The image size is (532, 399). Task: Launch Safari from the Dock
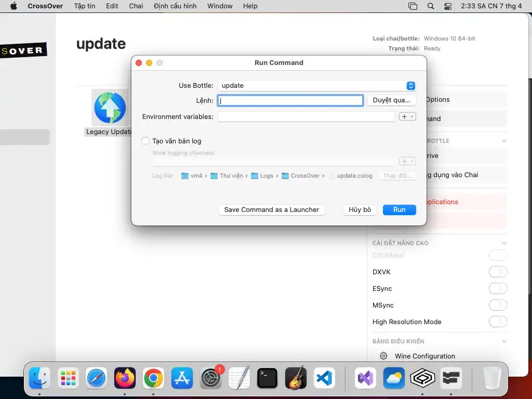click(x=96, y=378)
